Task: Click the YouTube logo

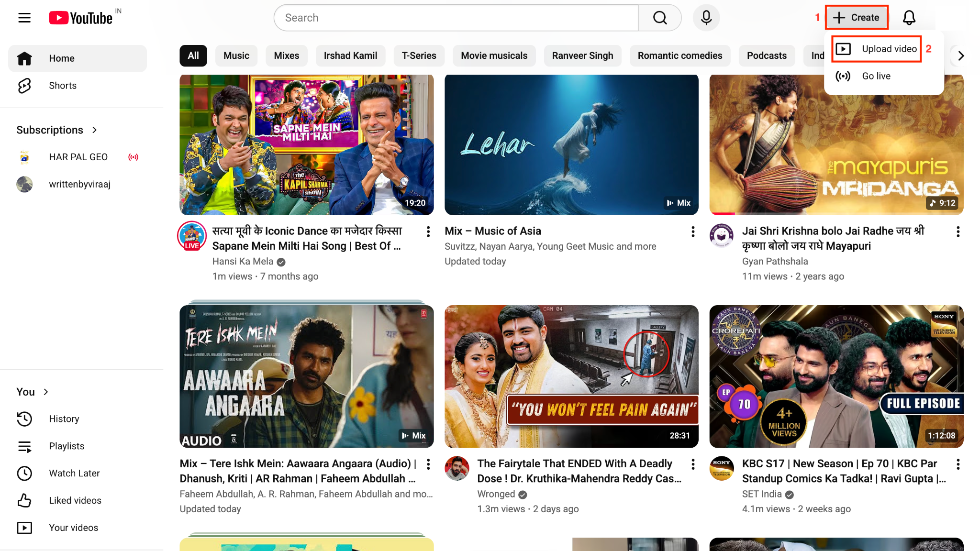Action: (x=81, y=18)
